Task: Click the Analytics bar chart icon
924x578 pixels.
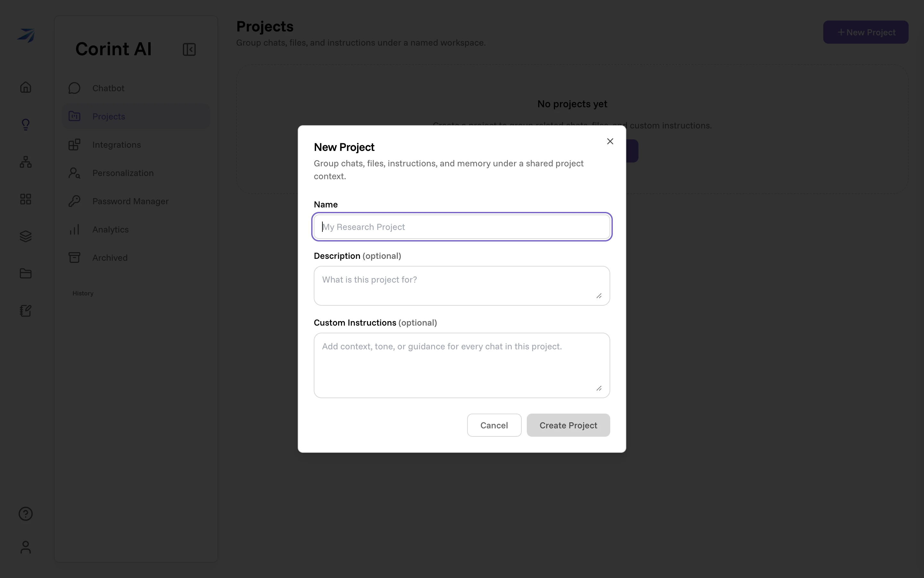Action: [x=74, y=229]
